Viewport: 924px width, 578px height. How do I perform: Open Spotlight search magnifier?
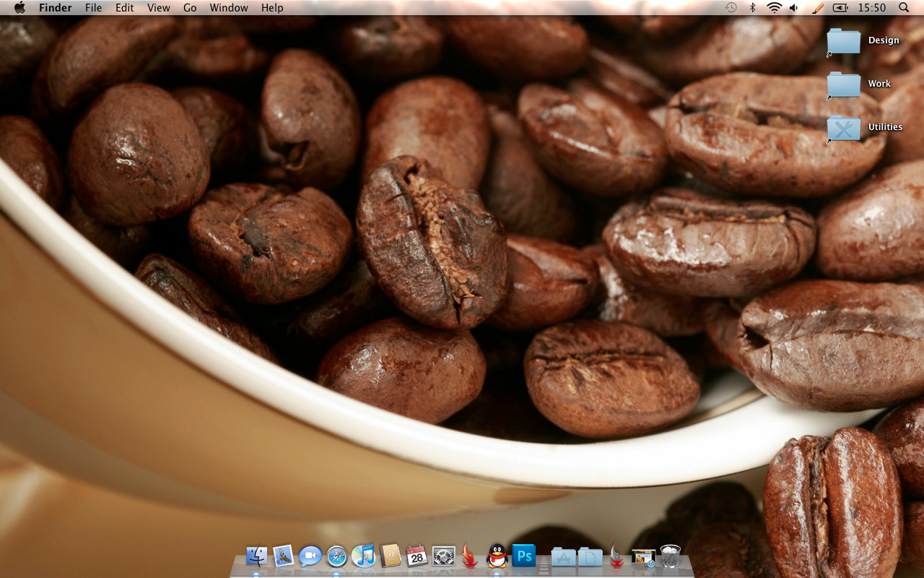(904, 7)
